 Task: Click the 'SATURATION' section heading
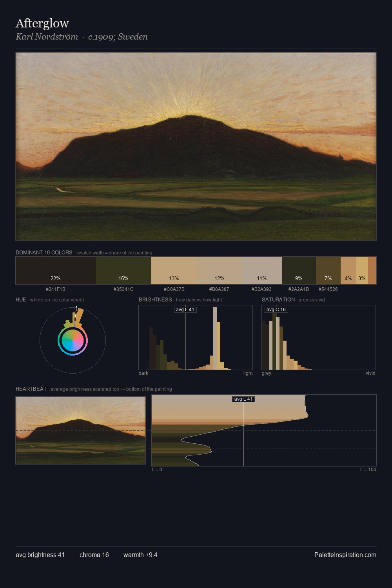pyautogui.click(x=278, y=299)
